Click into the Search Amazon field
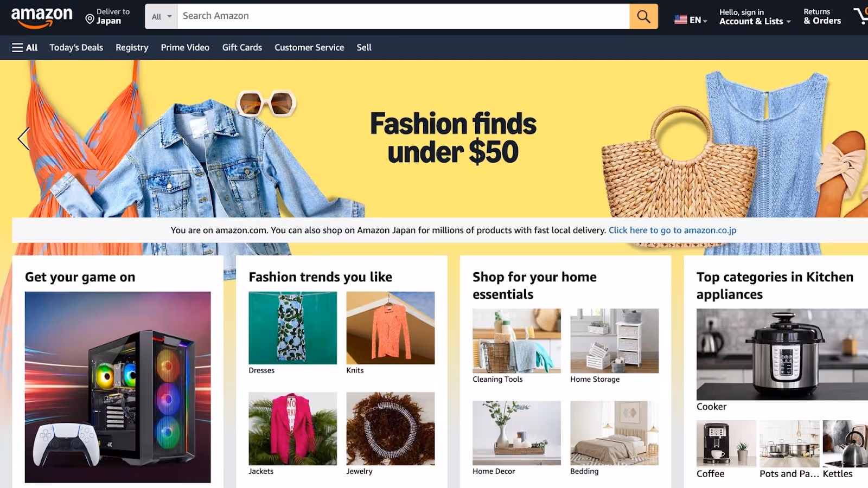 403,16
